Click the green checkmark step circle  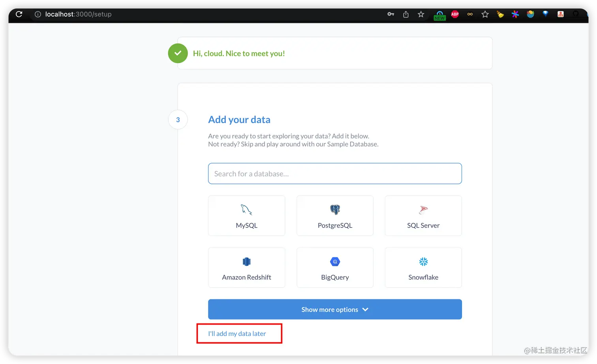click(178, 53)
